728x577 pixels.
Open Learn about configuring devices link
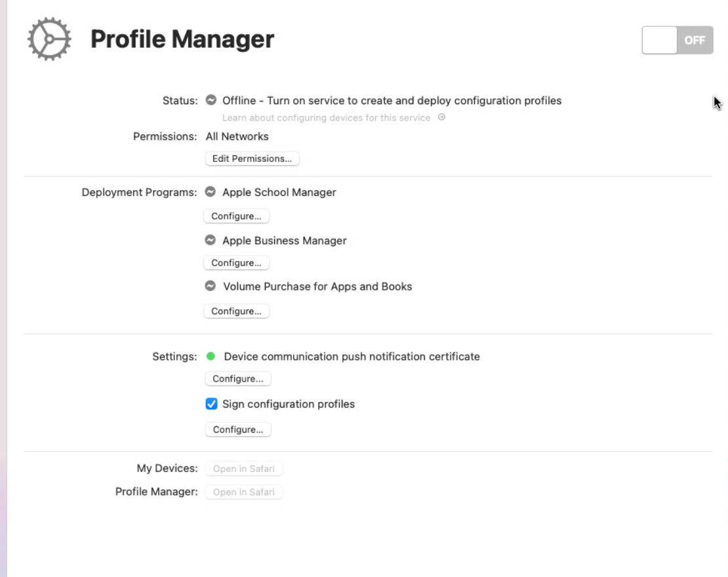point(326,118)
